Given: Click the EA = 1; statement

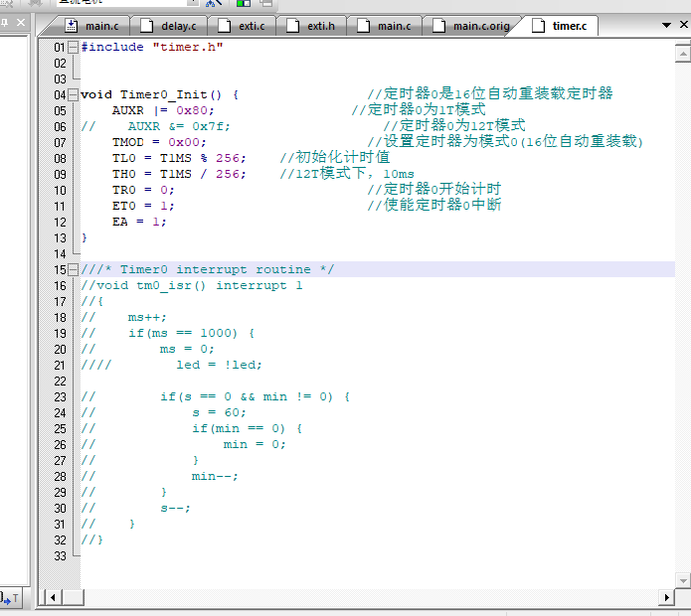Looking at the screenshot, I should [x=139, y=222].
